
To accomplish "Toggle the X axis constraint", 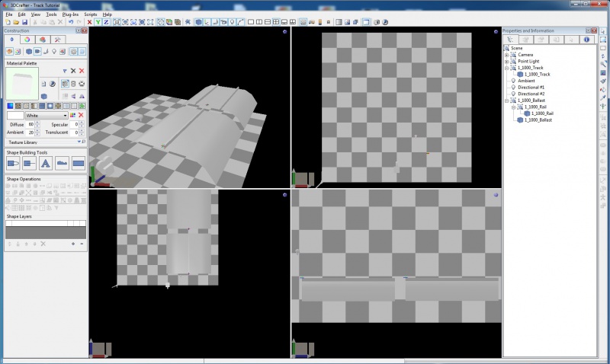I will coord(89,22).
